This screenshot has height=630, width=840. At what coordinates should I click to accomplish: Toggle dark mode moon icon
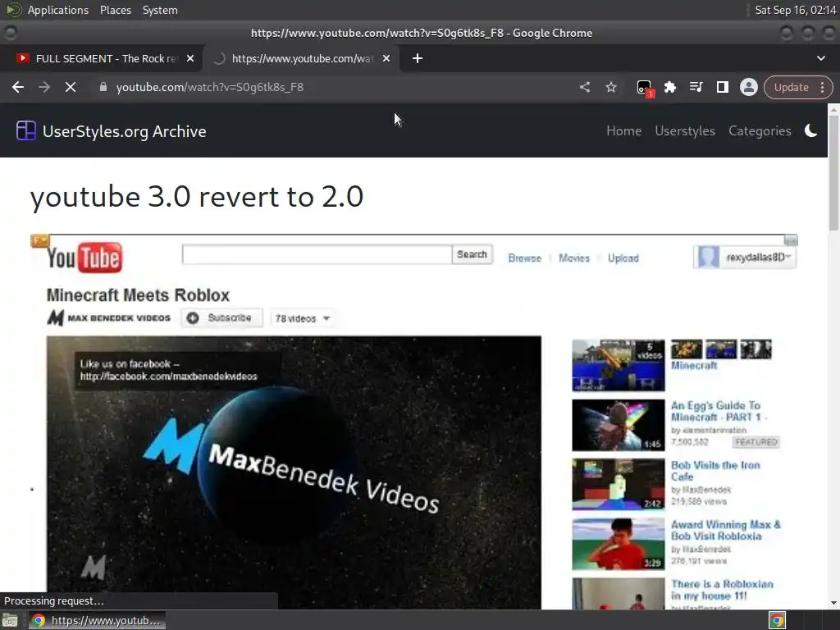(x=810, y=130)
